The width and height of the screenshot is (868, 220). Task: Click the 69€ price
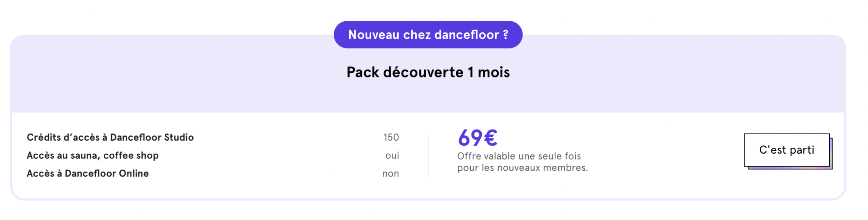(x=477, y=138)
